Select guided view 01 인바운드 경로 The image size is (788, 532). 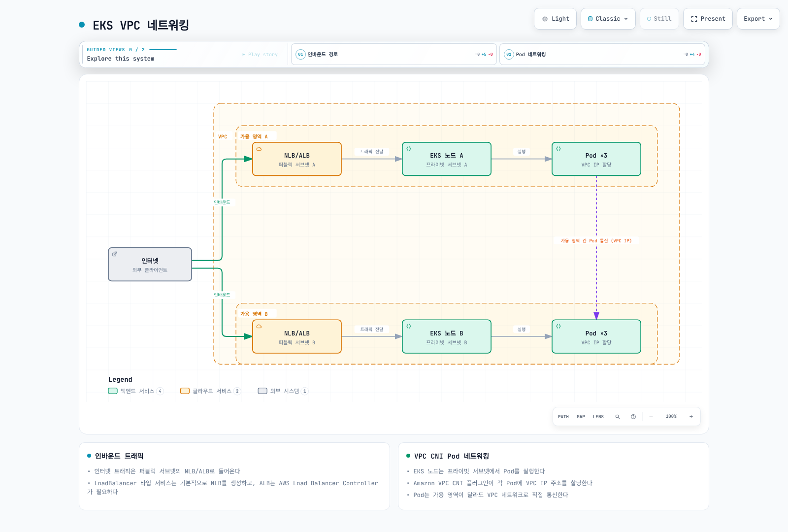pyautogui.click(x=394, y=54)
